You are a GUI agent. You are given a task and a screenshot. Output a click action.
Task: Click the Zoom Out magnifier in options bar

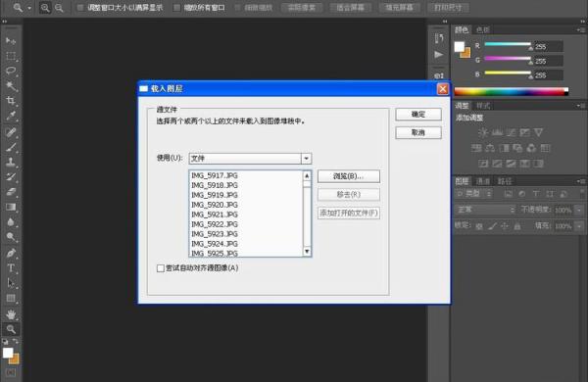59,8
